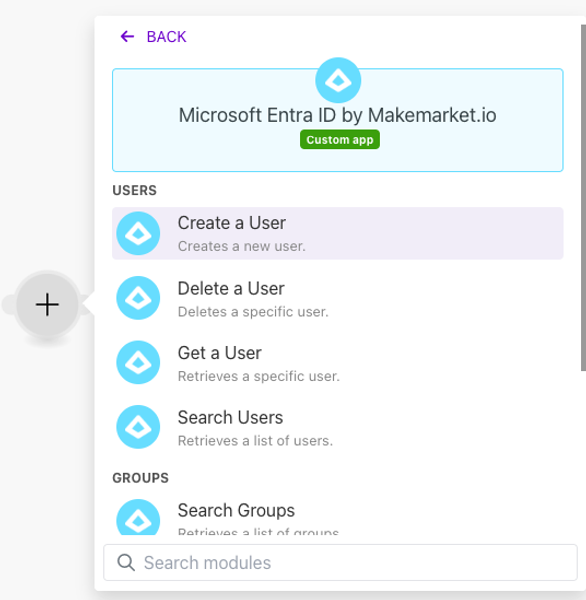Click the Create a User module icon
This screenshot has width=586, height=600.
[x=138, y=233]
